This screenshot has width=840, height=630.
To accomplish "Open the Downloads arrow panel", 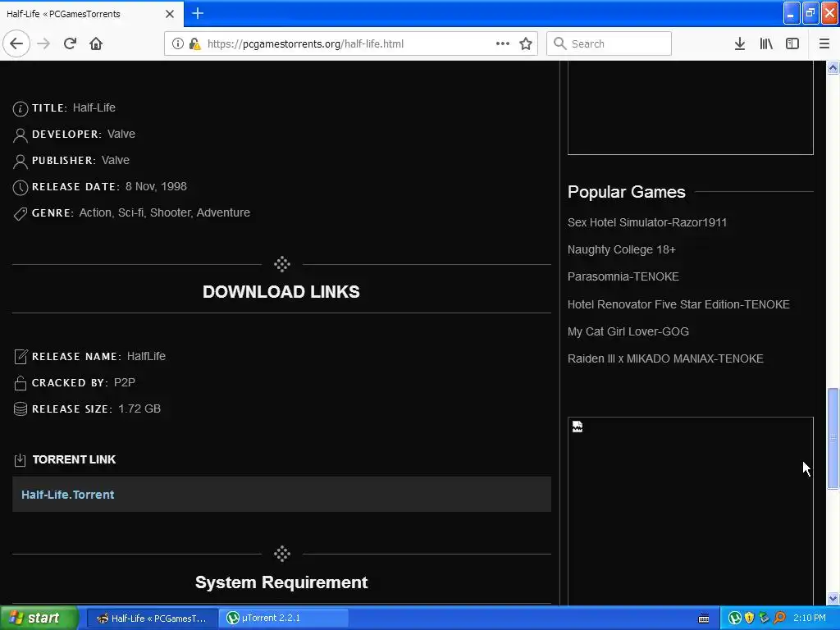I will [x=739, y=43].
